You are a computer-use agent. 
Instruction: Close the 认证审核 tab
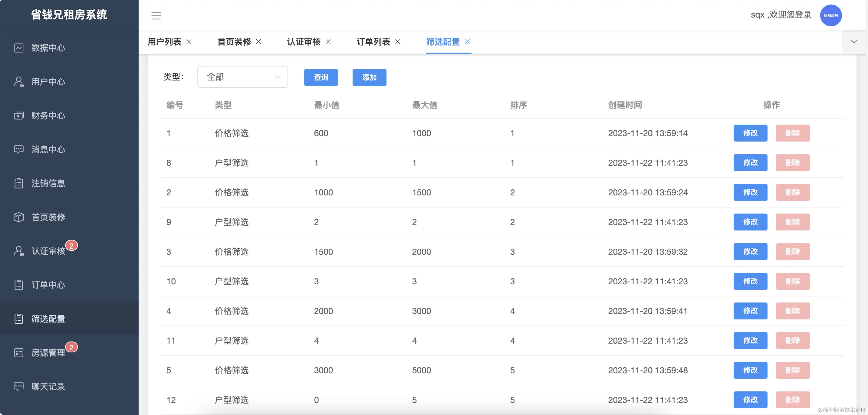(329, 42)
